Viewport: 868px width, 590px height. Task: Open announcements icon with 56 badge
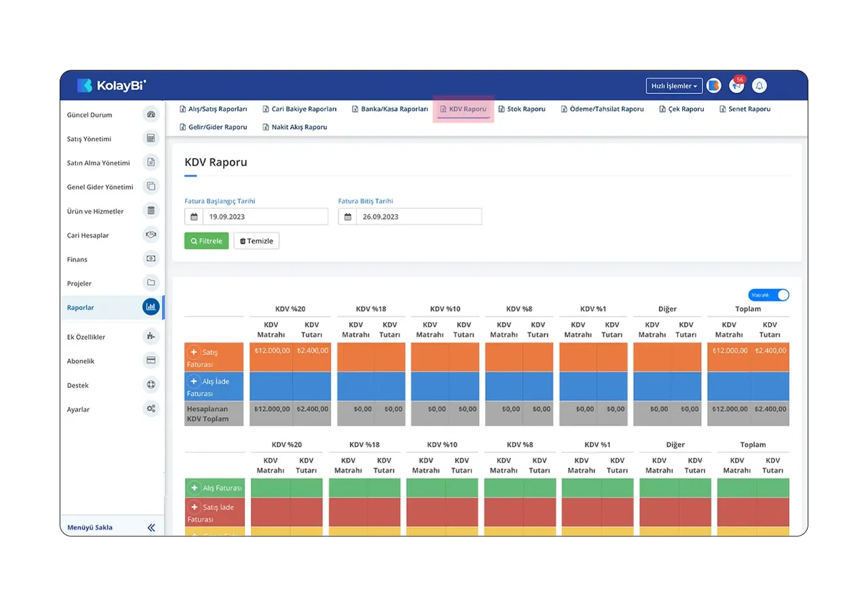point(736,86)
